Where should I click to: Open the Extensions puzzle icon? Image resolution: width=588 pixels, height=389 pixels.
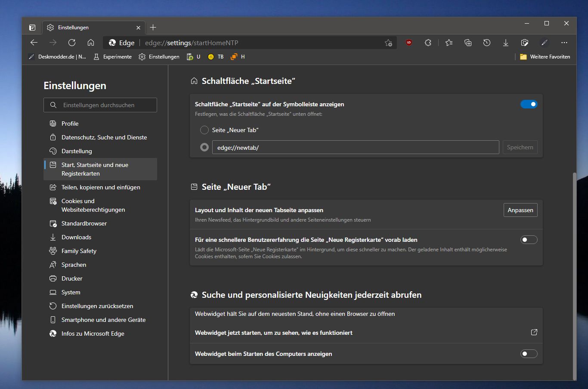click(428, 43)
